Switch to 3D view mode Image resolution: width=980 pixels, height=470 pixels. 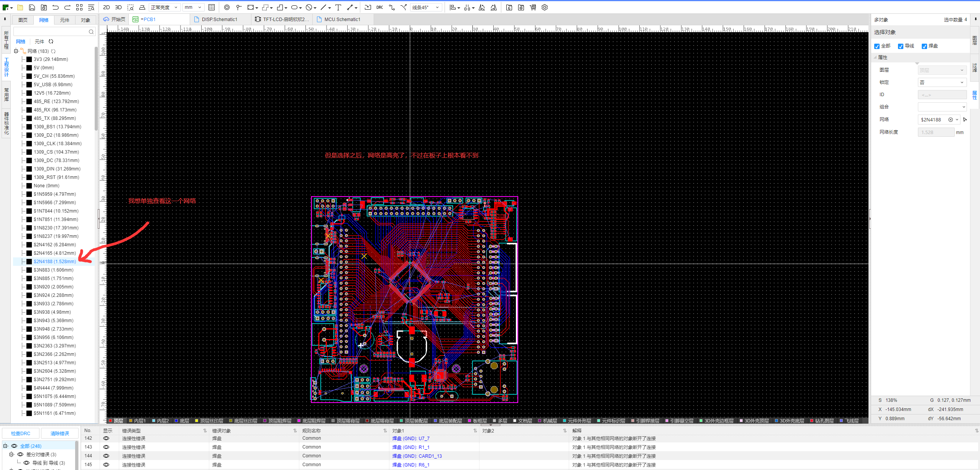pyautogui.click(x=118, y=7)
